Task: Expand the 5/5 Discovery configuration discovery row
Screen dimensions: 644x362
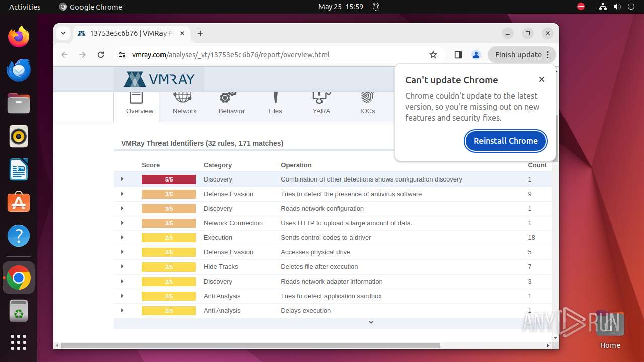Action: 122,179
